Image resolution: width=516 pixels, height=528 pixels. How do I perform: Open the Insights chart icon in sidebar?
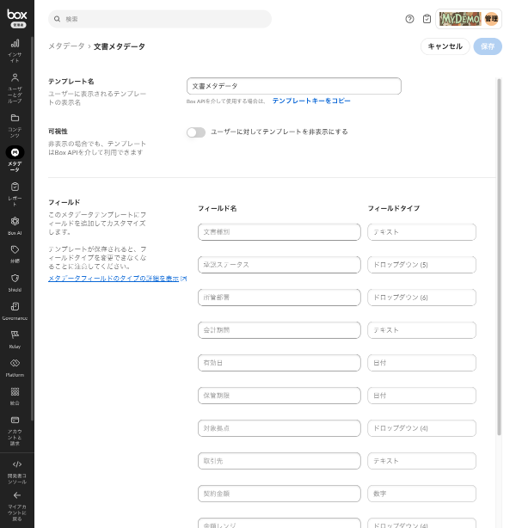tap(15, 43)
